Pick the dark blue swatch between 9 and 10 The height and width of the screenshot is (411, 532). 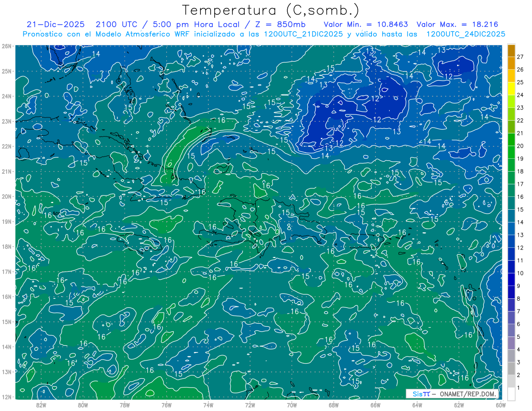511,279
